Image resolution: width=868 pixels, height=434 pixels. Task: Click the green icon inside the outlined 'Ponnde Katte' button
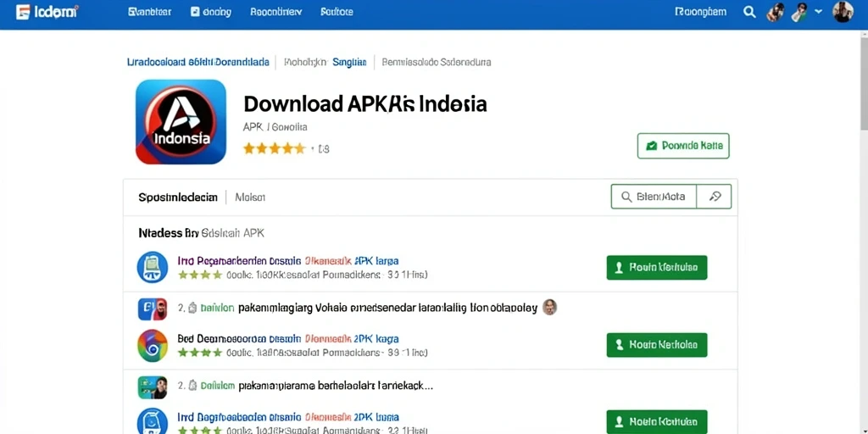click(652, 146)
